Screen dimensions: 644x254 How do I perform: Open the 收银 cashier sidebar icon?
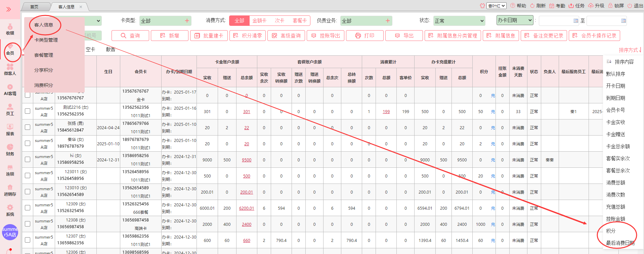(x=10, y=30)
